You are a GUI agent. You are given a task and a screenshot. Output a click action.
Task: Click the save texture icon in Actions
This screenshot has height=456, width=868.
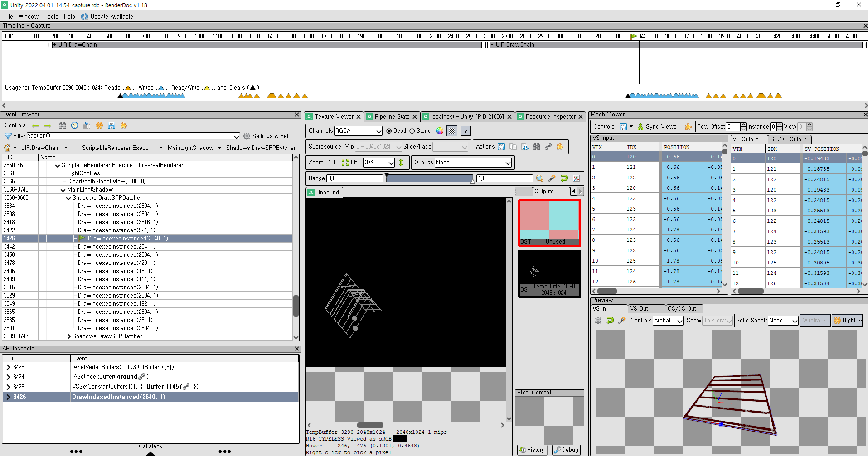point(501,147)
